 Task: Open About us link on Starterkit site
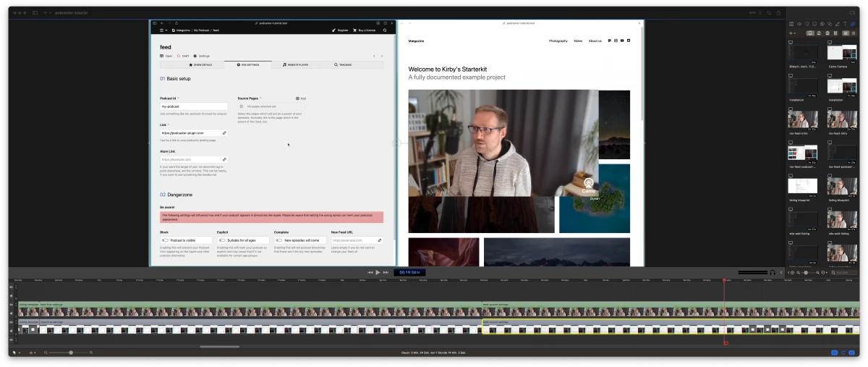pyautogui.click(x=595, y=41)
